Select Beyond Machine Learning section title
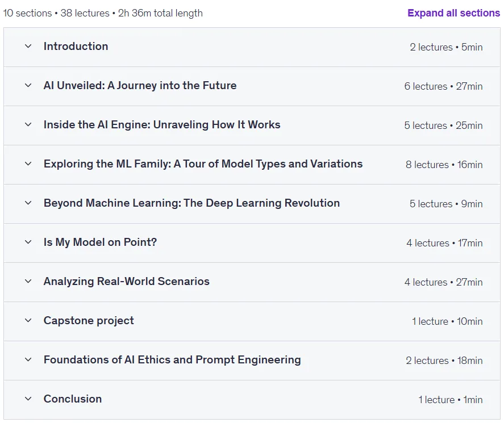 click(191, 203)
